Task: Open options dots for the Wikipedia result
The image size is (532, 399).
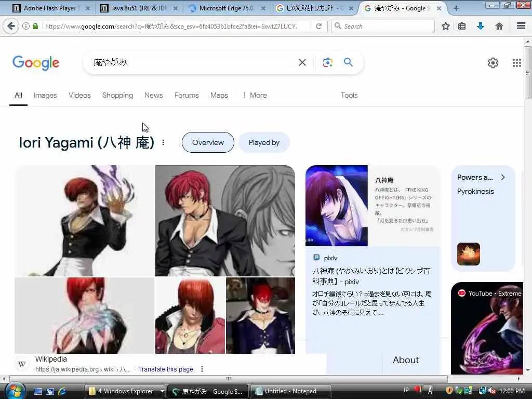Action: [x=202, y=369]
